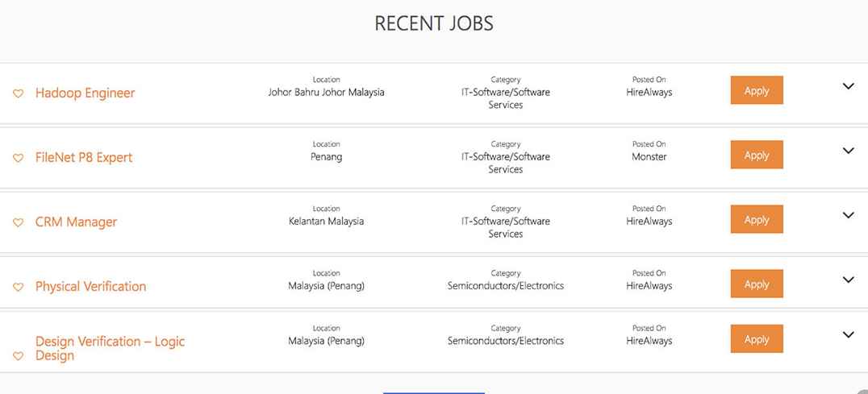Toggle heart icon for Physical Verification job
The height and width of the screenshot is (394, 868).
(x=18, y=288)
